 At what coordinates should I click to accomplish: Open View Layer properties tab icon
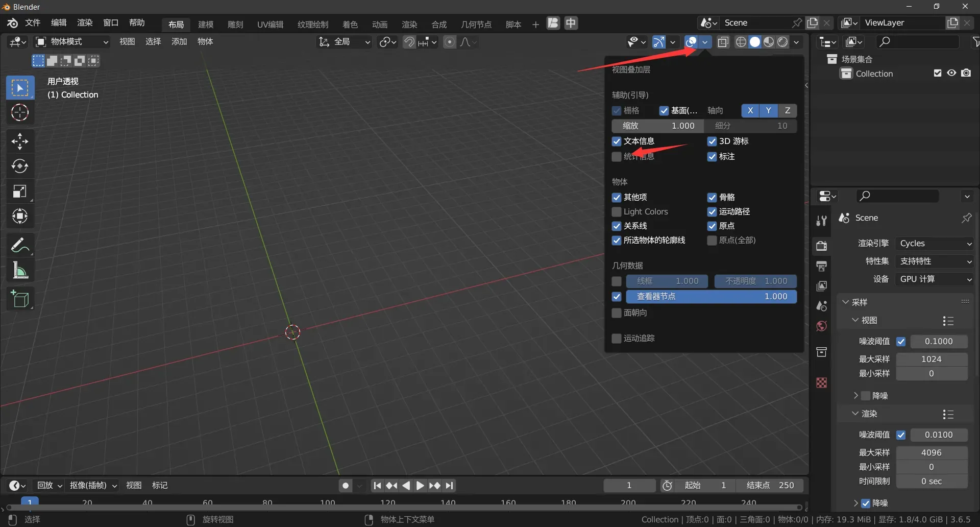click(x=821, y=286)
